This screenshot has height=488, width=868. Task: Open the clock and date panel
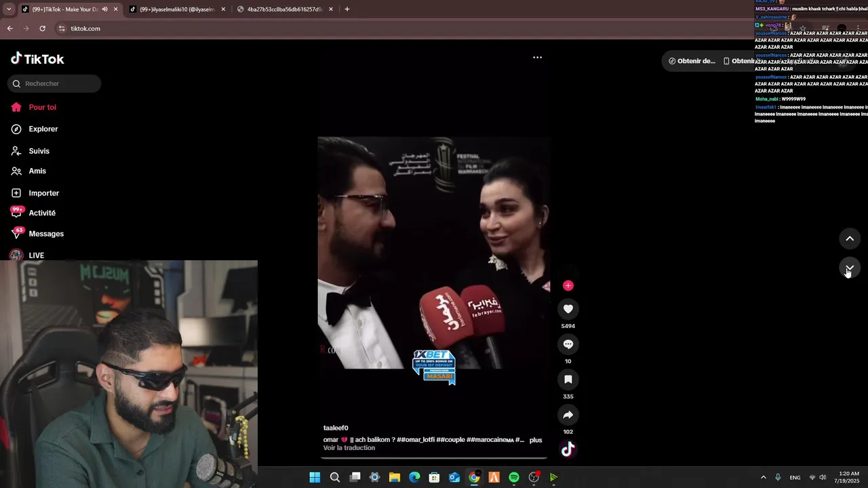click(x=848, y=477)
